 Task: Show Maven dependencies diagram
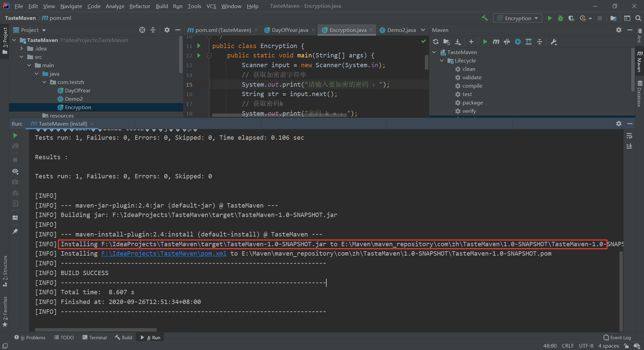pyautogui.click(x=529, y=42)
